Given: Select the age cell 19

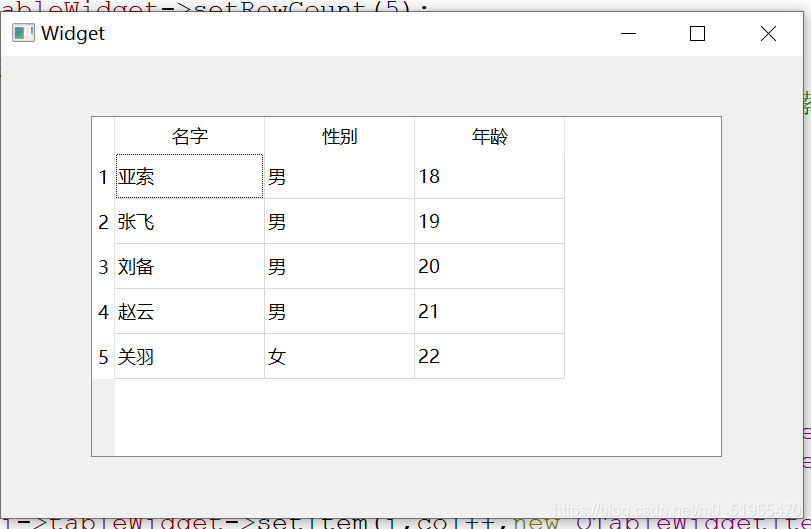Looking at the screenshot, I should click(489, 221).
